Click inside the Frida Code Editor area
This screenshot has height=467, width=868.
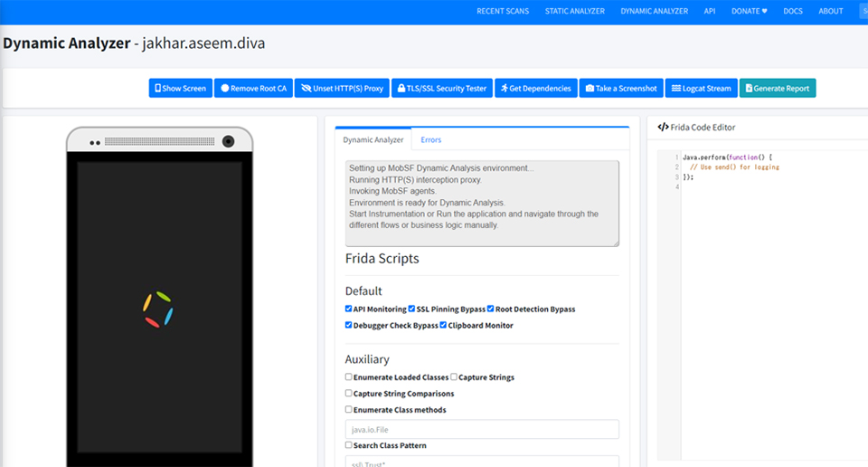point(769,272)
